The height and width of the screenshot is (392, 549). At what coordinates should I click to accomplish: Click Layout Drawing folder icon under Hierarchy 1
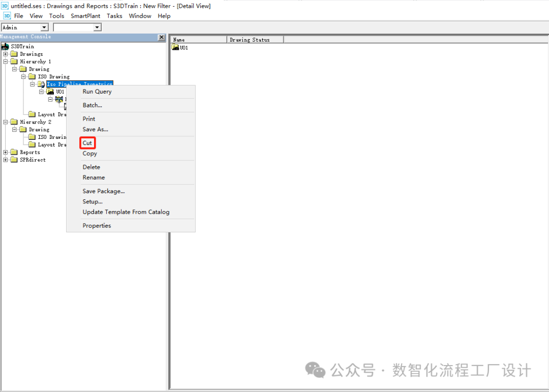pos(32,114)
